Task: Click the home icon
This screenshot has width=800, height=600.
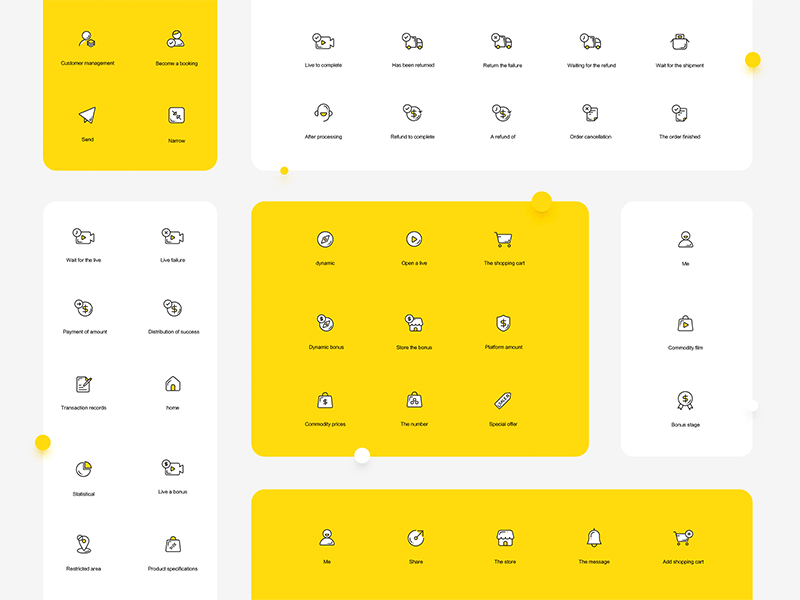Action: (x=172, y=385)
